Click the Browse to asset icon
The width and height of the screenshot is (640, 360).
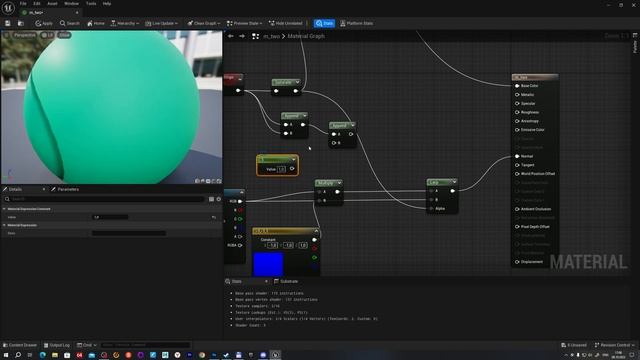click(x=20, y=23)
